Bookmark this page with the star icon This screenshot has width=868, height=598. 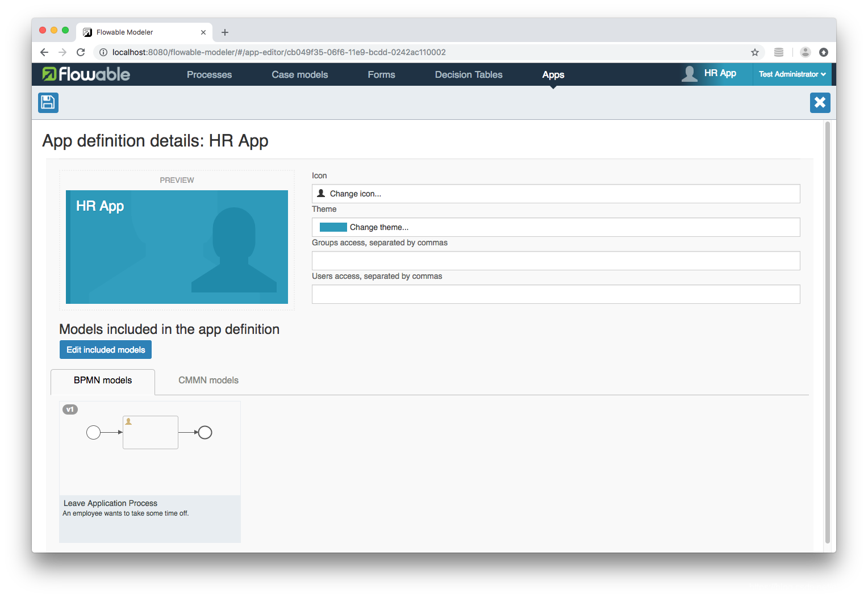[755, 52]
